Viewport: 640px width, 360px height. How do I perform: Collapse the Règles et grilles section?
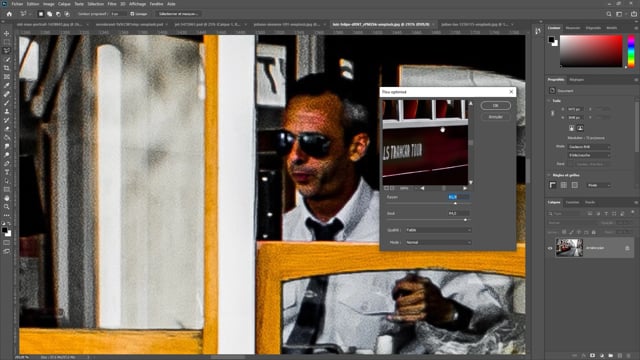coord(549,175)
